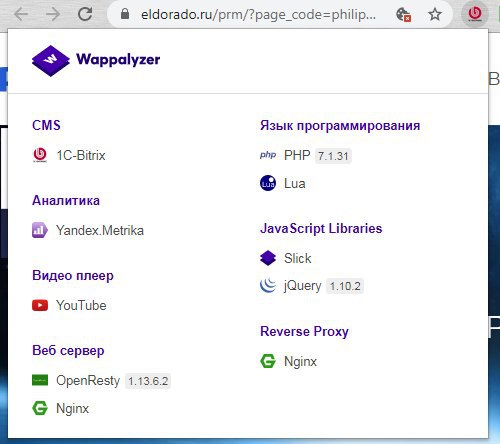Open Nginx link under Reverse Proxy
Screen dimensions: 500x444
300,361
